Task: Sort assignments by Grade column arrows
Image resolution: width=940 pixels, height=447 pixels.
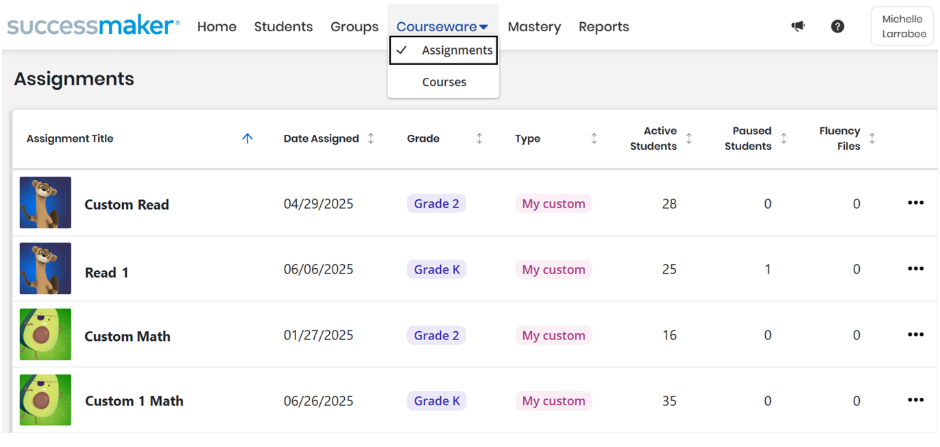Action: click(479, 138)
